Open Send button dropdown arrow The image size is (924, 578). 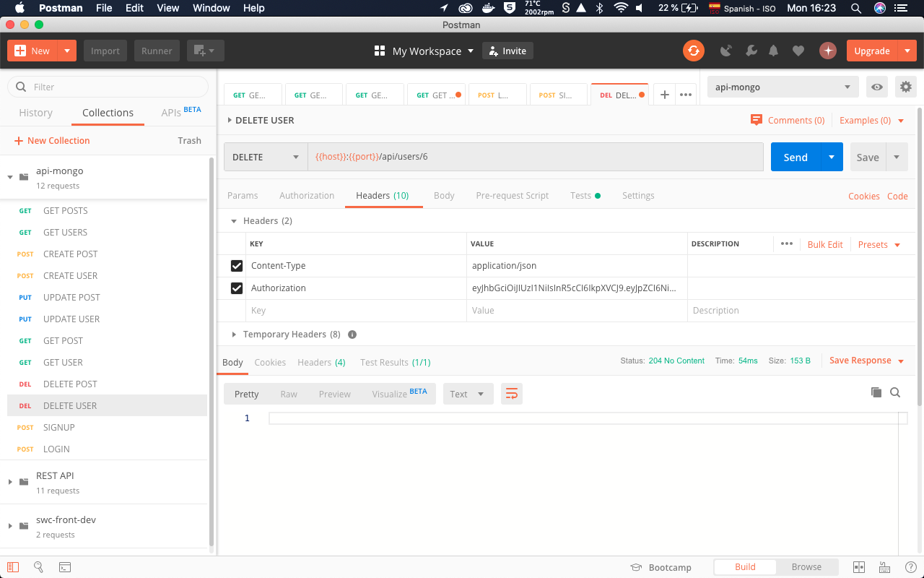point(832,157)
